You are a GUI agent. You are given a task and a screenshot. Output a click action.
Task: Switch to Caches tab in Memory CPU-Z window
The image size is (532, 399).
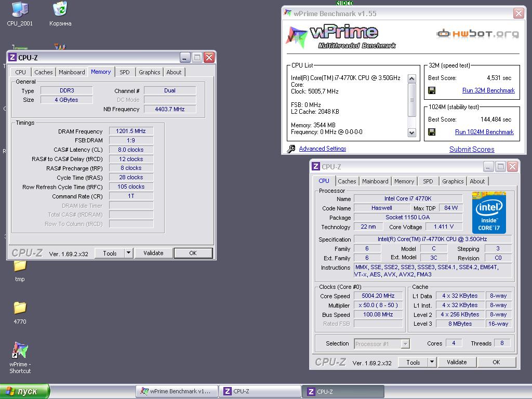click(x=44, y=72)
